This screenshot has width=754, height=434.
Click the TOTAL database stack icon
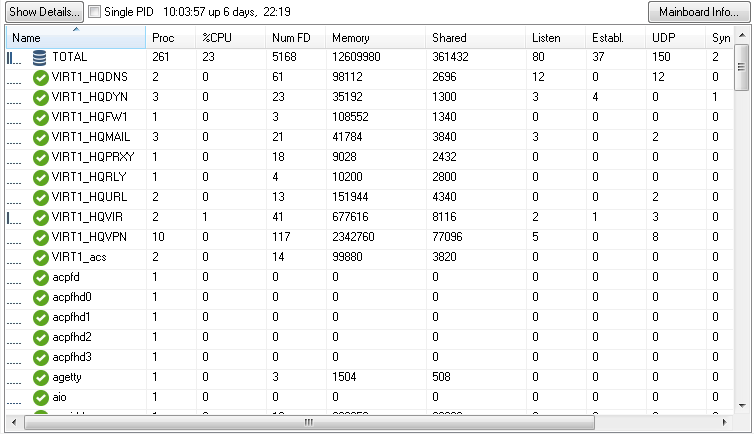(39, 58)
